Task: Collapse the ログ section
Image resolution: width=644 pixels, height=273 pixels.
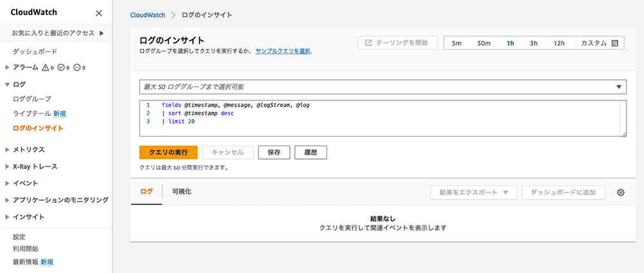Action: 7,84
